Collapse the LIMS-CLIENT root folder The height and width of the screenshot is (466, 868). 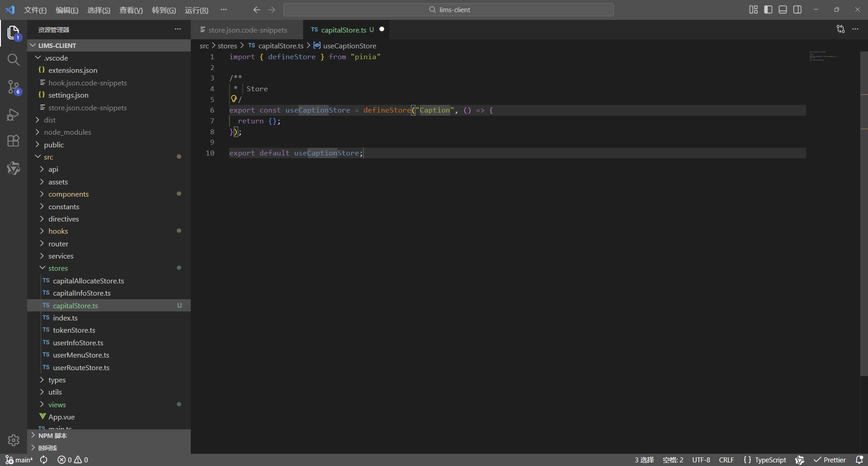(109, 45)
